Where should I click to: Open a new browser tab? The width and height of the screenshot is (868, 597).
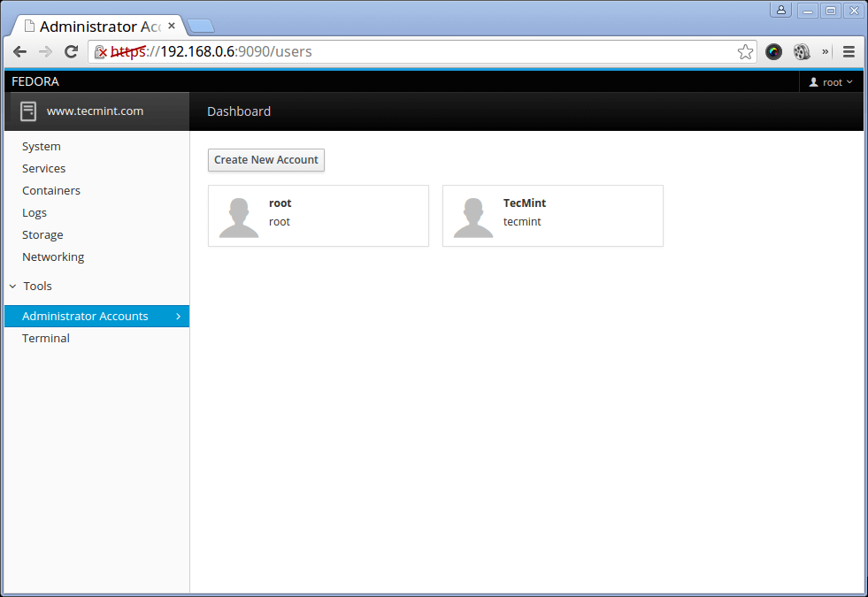pyautogui.click(x=201, y=26)
